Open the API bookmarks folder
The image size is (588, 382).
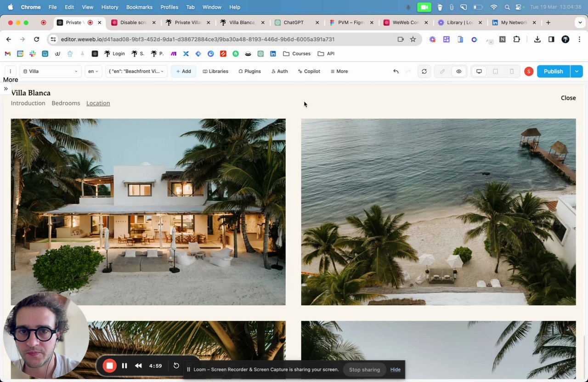coord(326,54)
